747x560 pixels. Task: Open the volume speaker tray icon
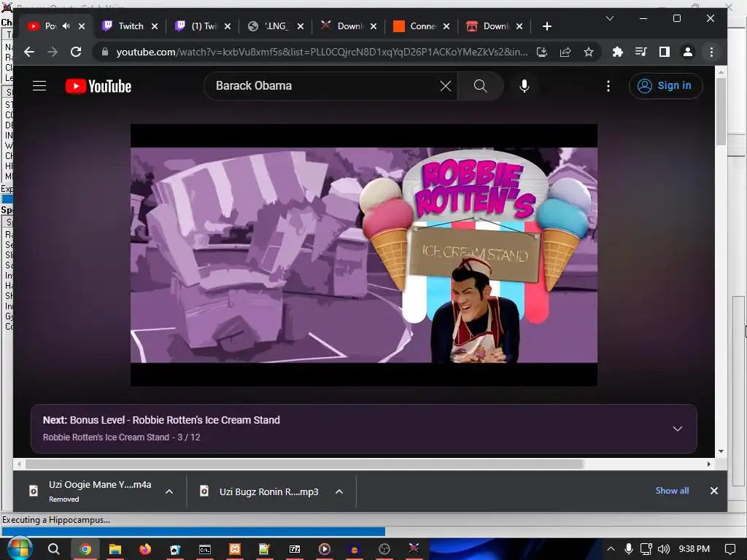[663, 549]
